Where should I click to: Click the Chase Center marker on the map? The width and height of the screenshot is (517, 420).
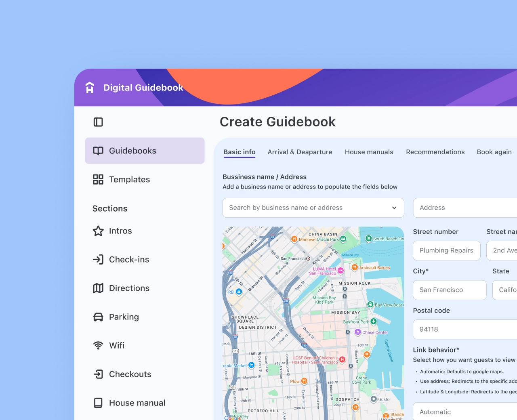(358, 332)
